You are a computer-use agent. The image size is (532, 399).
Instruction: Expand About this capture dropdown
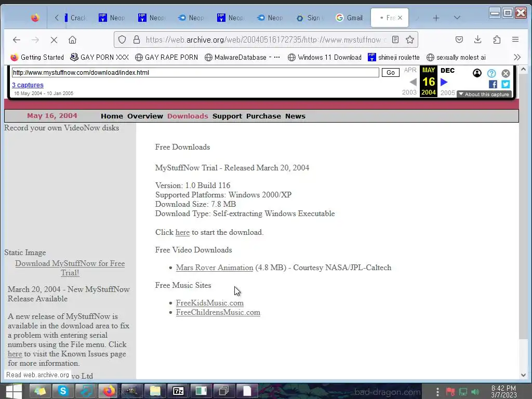[484, 95]
